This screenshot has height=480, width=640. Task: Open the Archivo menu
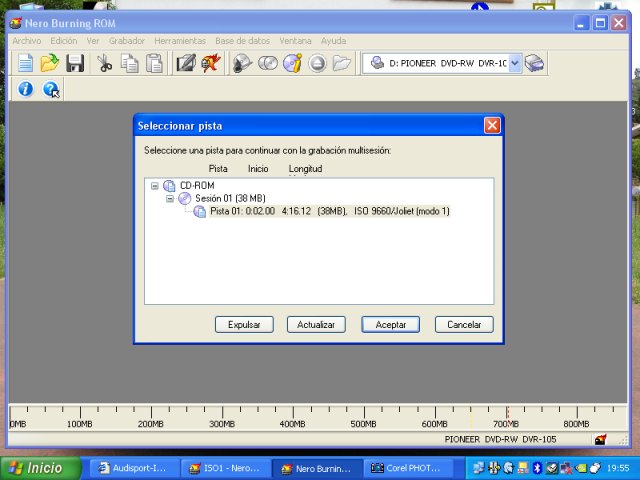pyautogui.click(x=27, y=41)
